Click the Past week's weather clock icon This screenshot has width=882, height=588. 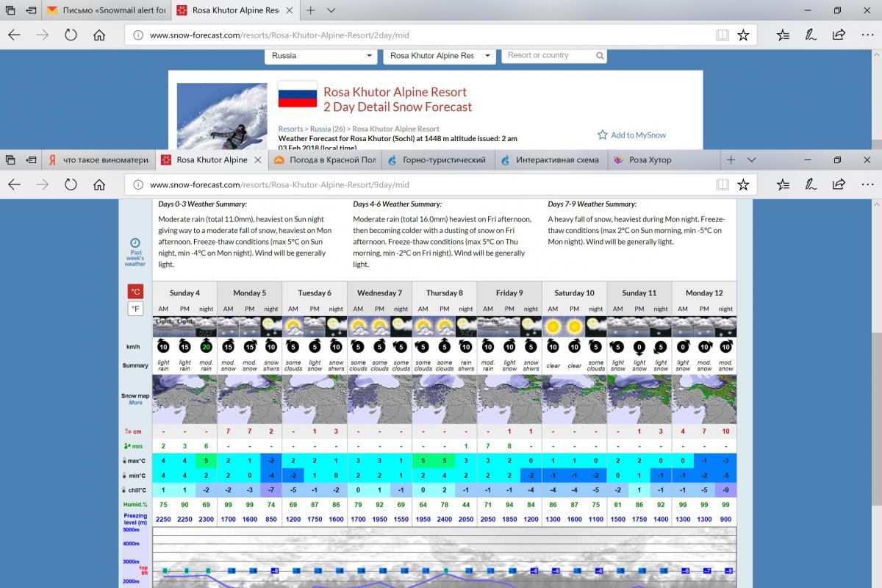(135, 243)
